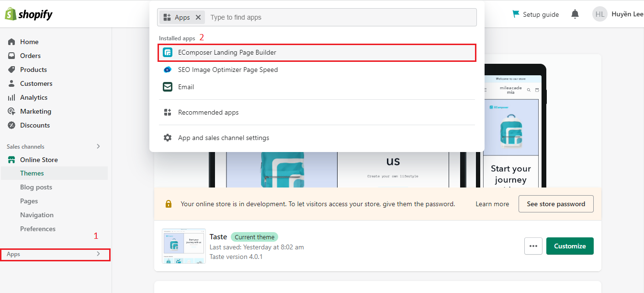Select Online Store sales channel
This screenshot has height=293, width=644.
point(39,160)
